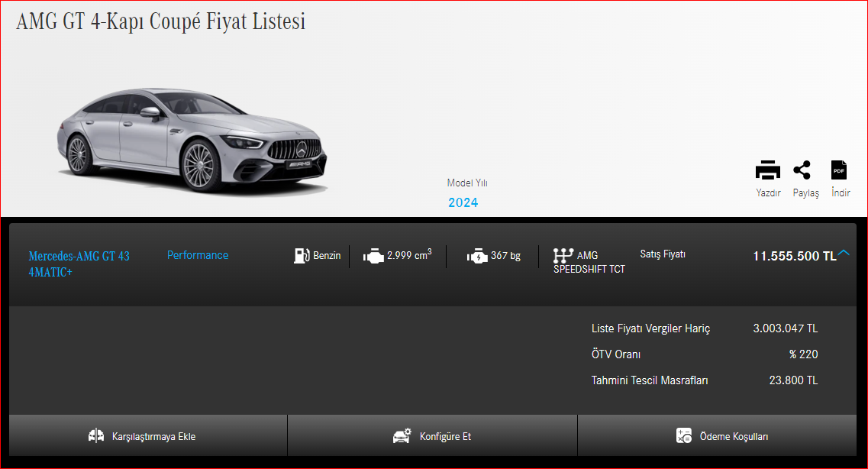Viewport: 868px width, 469px height.
Task: Download the PDF with İndir icon
Action: (x=839, y=170)
